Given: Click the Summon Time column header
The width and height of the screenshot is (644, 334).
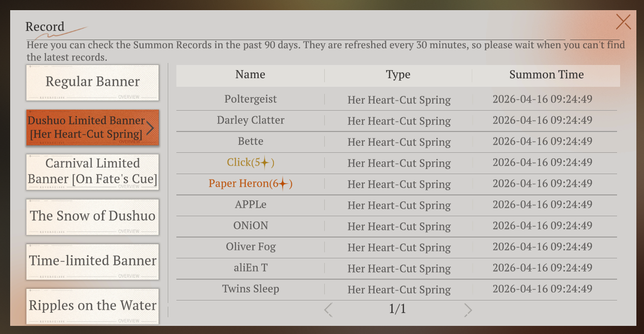Looking at the screenshot, I should point(546,75).
